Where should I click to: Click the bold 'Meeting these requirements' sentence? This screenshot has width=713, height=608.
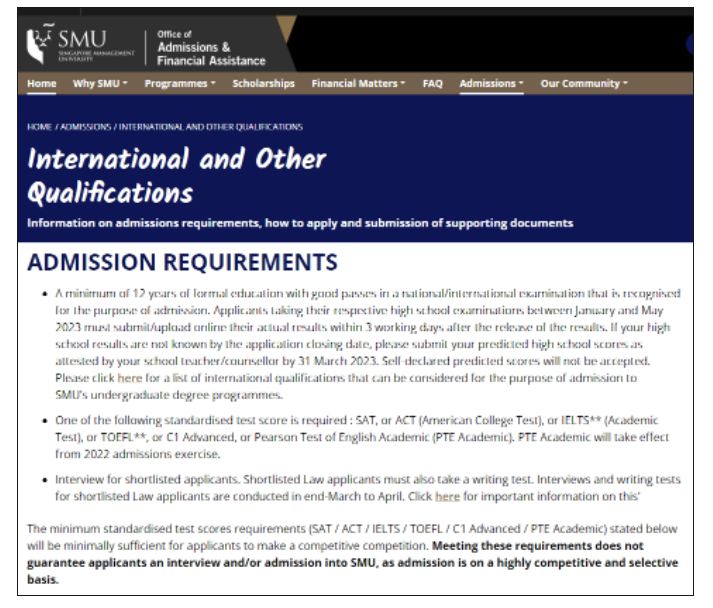[352, 563]
